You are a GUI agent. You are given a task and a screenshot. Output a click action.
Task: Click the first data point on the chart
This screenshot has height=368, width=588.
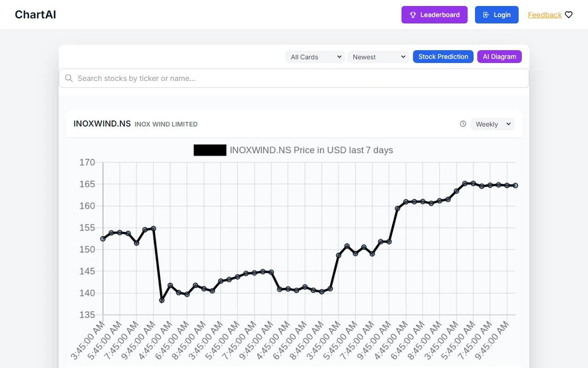click(x=103, y=239)
